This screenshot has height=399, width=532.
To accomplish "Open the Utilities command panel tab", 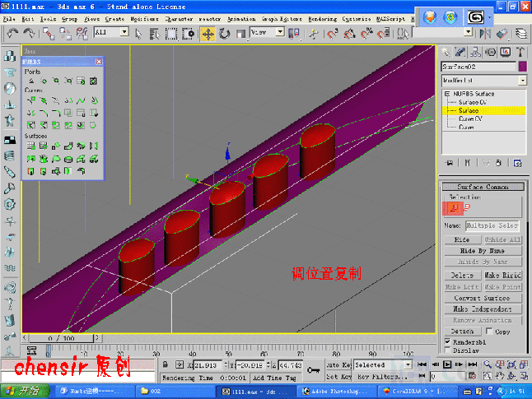I will [x=520, y=52].
